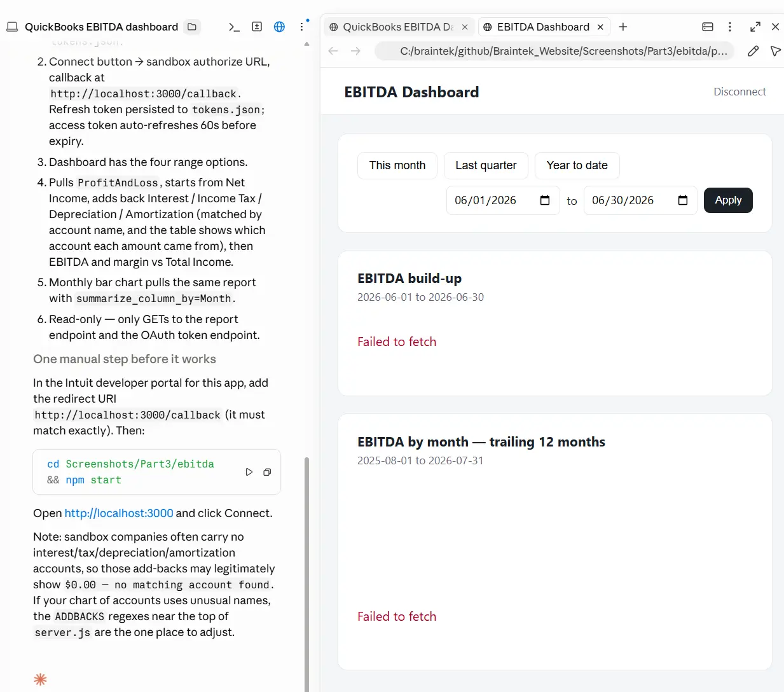Select the EBITDA Dashboard tab
This screenshot has height=692, width=784.
(544, 27)
